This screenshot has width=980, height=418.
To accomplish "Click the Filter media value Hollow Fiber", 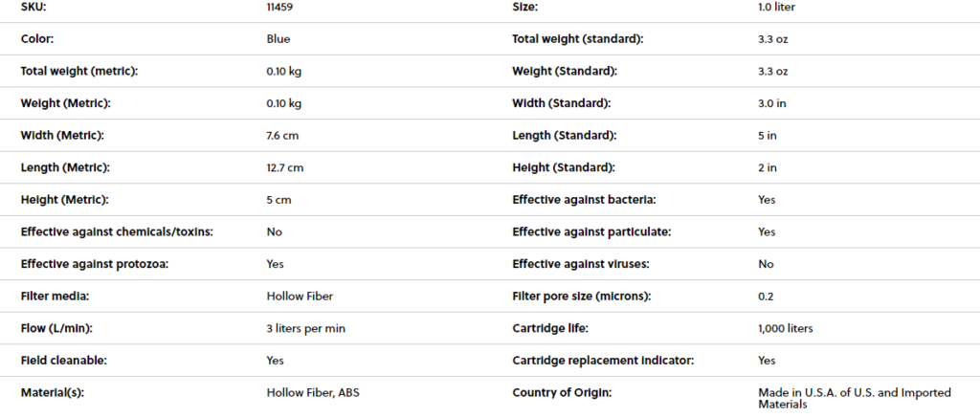I will [x=300, y=297].
